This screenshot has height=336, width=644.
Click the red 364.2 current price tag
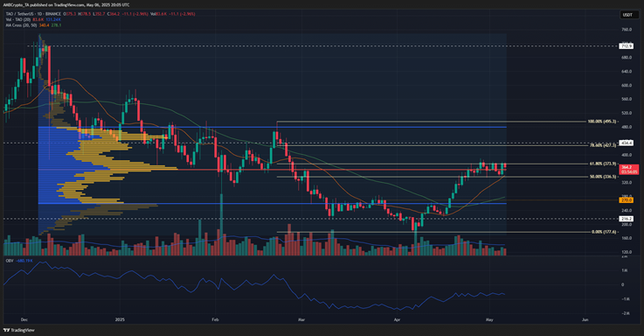(x=629, y=170)
